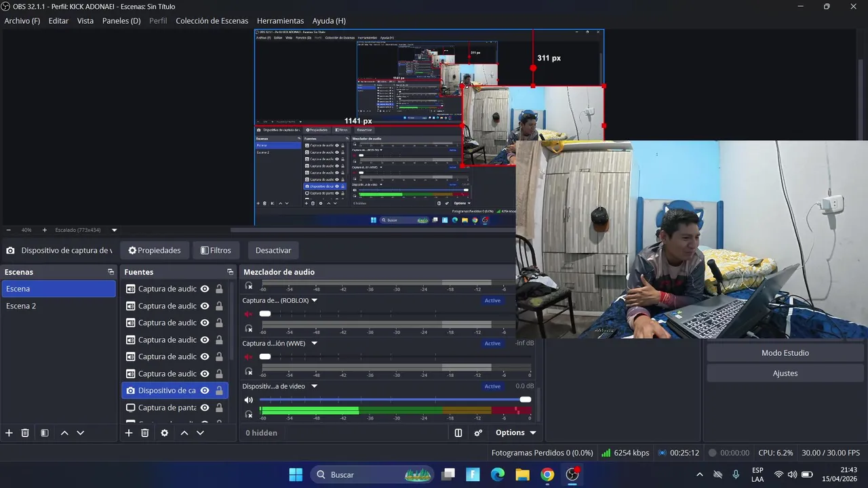Move the selected scene down
This screenshot has height=488, width=868.
coord(80,433)
